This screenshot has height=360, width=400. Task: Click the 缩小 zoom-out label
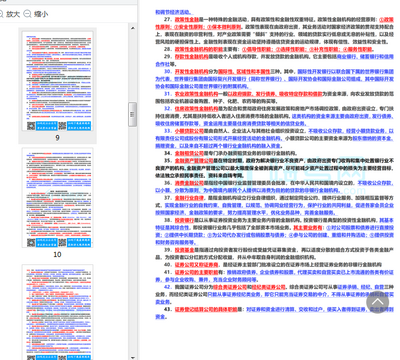coord(41,14)
